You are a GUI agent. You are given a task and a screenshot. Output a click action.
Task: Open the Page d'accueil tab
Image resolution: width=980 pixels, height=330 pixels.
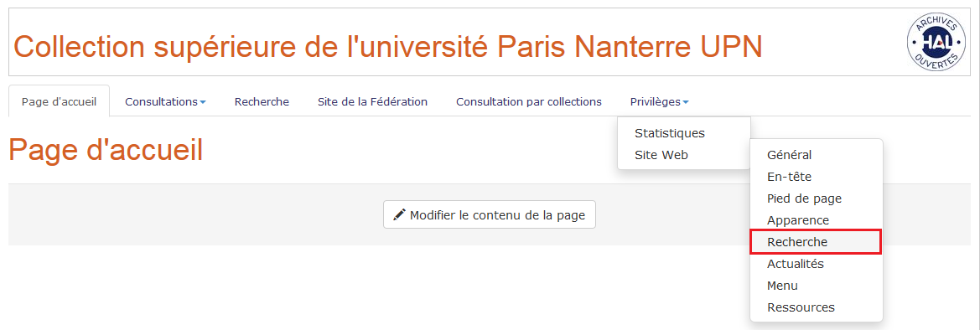coord(60,101)
